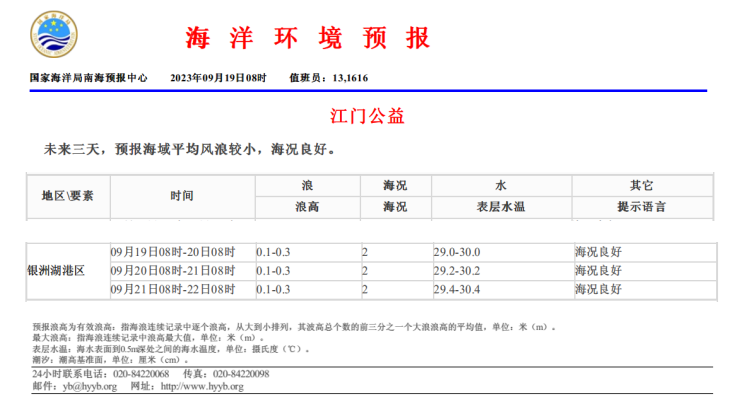Open the http://www.hyyb.org website link
The image size is (752, 417).
tap(203, 385)
